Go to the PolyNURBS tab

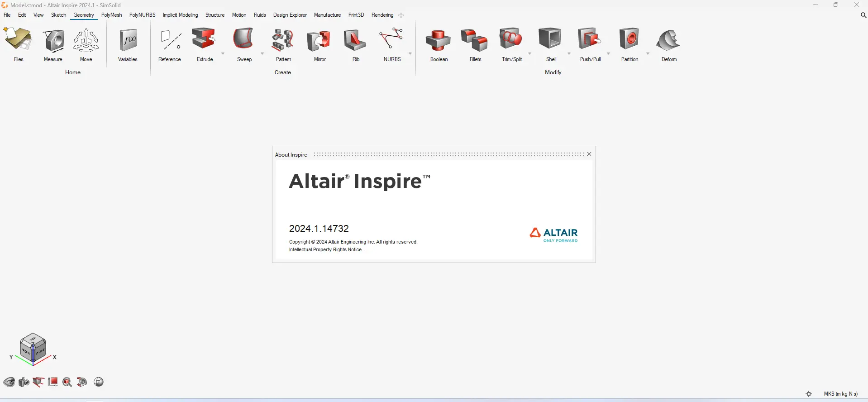pyautogui.click(x=143, y=15)
